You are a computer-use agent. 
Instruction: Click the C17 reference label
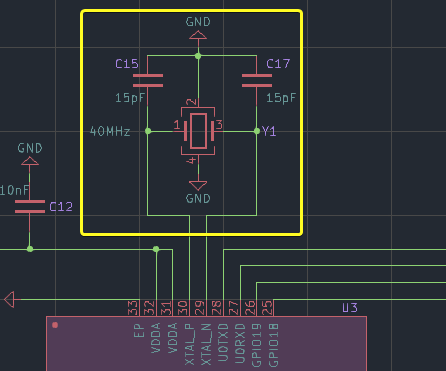pyautogui.click(x=278, y=64)
